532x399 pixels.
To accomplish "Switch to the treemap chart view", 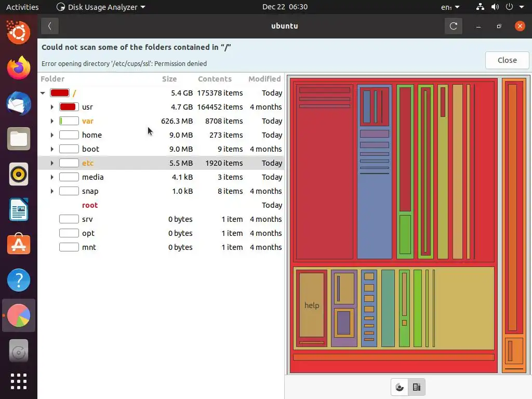I will [x=417, y=387].
